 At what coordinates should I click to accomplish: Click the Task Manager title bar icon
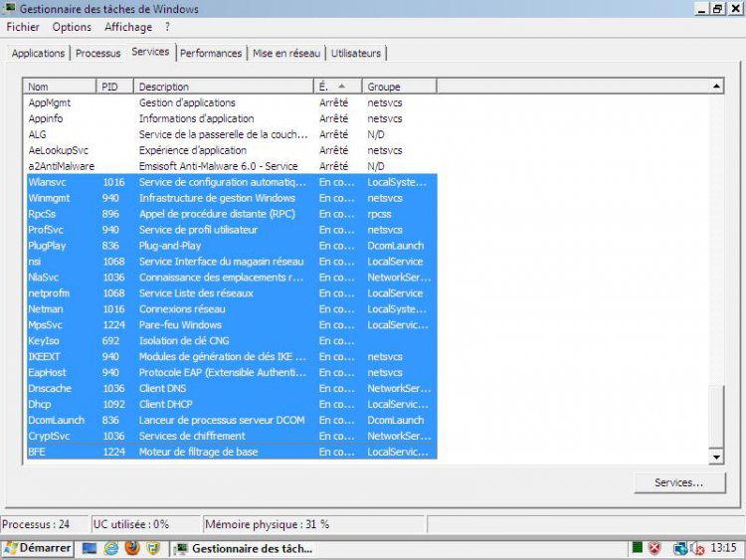9,8
